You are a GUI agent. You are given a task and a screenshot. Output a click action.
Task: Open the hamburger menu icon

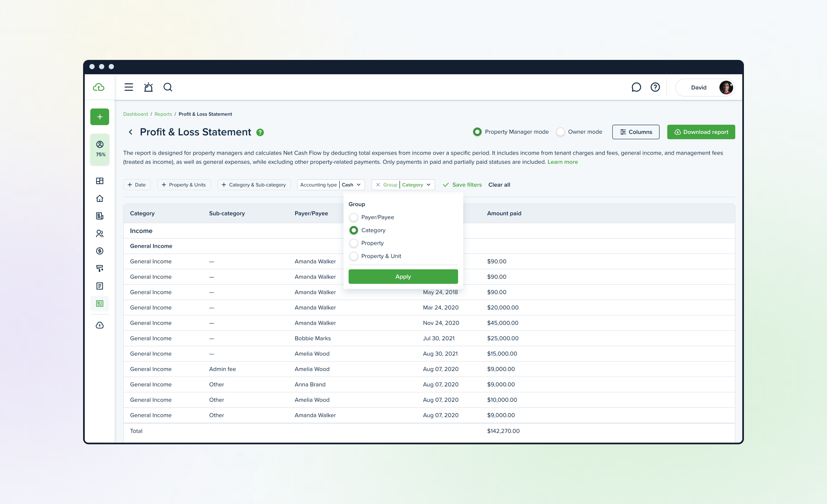(x=128, y=87)
